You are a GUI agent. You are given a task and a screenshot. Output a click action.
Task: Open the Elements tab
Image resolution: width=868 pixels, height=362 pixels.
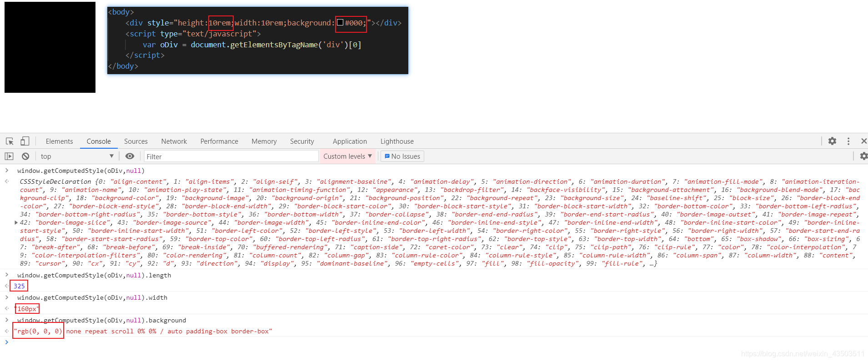[x=59, y=141]
